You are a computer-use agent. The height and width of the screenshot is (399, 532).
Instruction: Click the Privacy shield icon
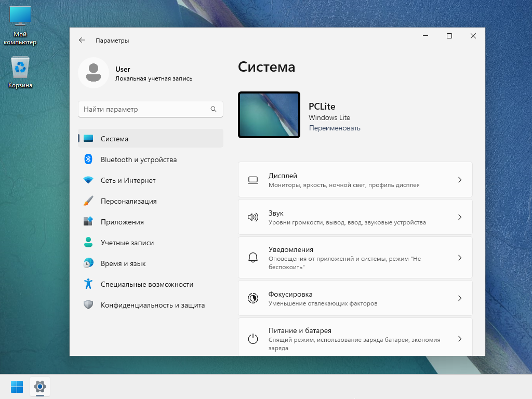pos(88,305)
